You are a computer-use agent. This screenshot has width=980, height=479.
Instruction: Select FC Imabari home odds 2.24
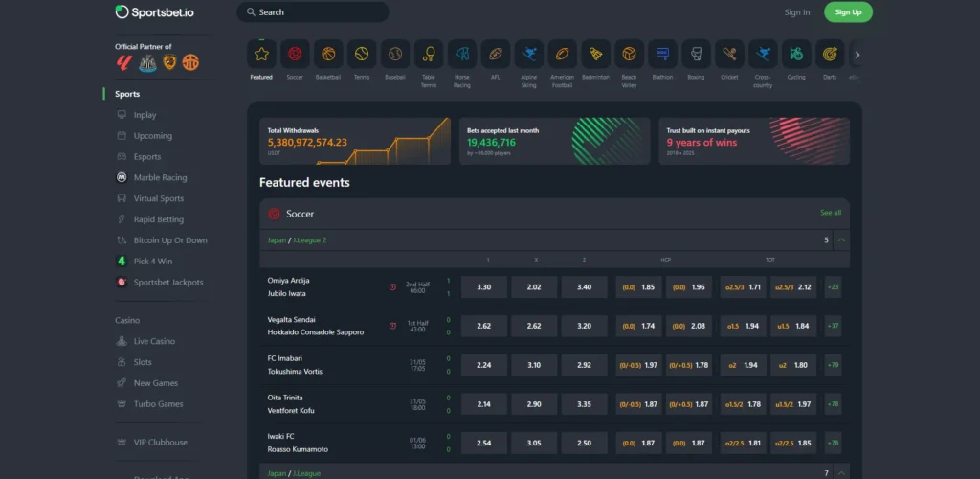(483, 365)
